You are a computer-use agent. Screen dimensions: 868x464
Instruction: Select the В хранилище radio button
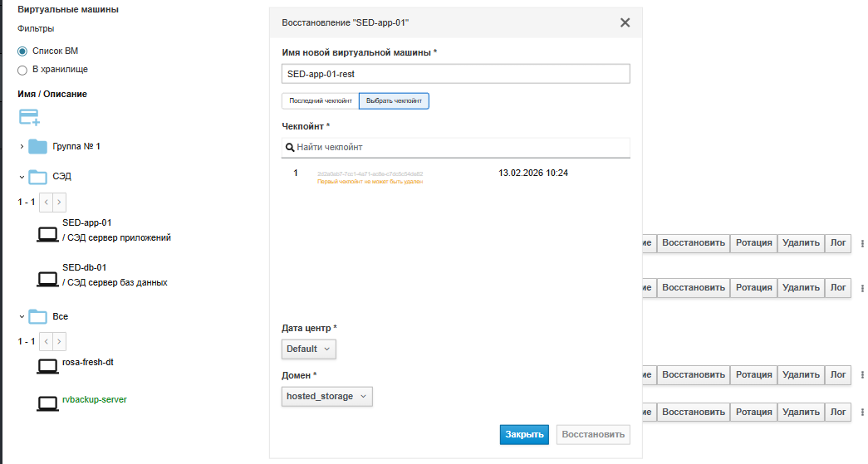tap(22, 70)
